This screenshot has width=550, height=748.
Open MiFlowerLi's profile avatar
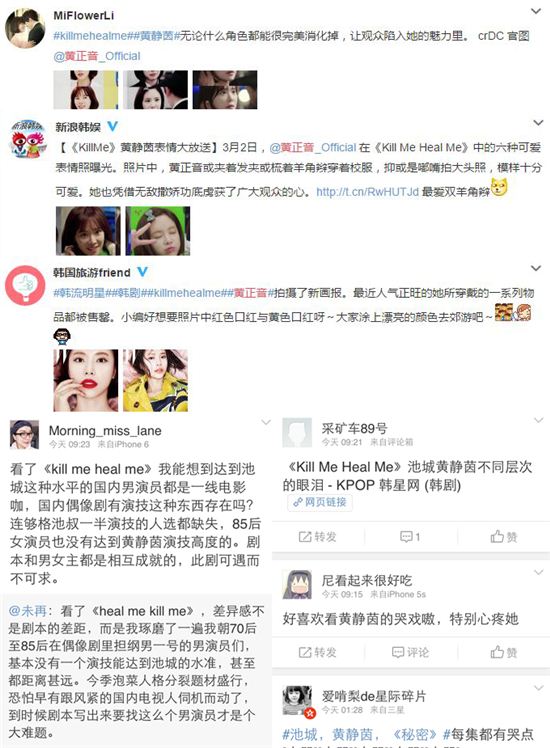click(25, 29)
